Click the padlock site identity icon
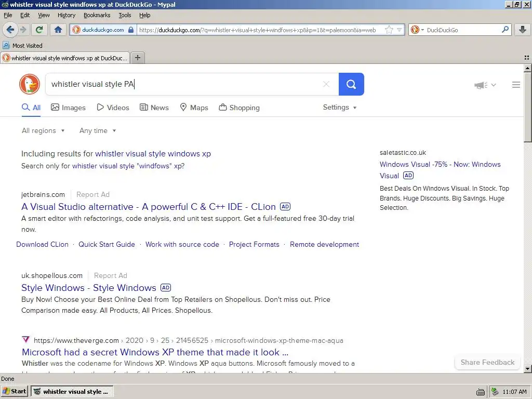This screenshot has width=532, height=399. click(x=131, y=30)
